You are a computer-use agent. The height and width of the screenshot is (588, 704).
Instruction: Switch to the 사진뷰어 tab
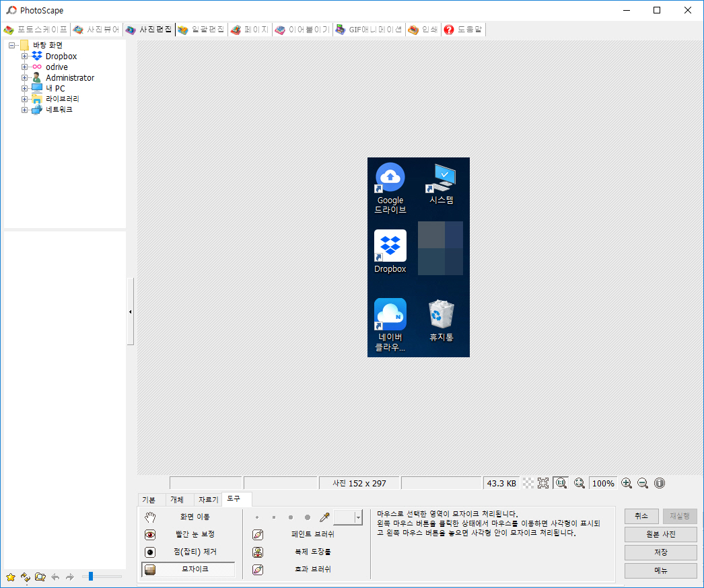(x=96, y=30)
